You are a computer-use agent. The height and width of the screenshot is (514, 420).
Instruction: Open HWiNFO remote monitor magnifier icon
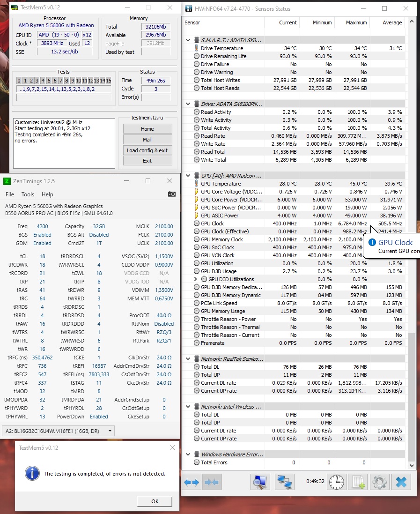260,482
